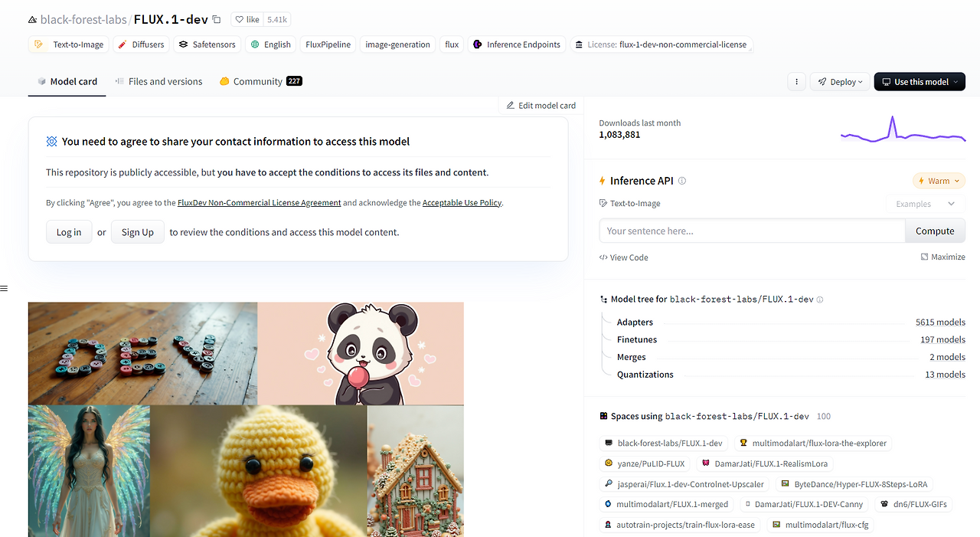Open the multimodalart/flux-cfg space
Screen dimensions: 980x537
(x=821, y=525)
